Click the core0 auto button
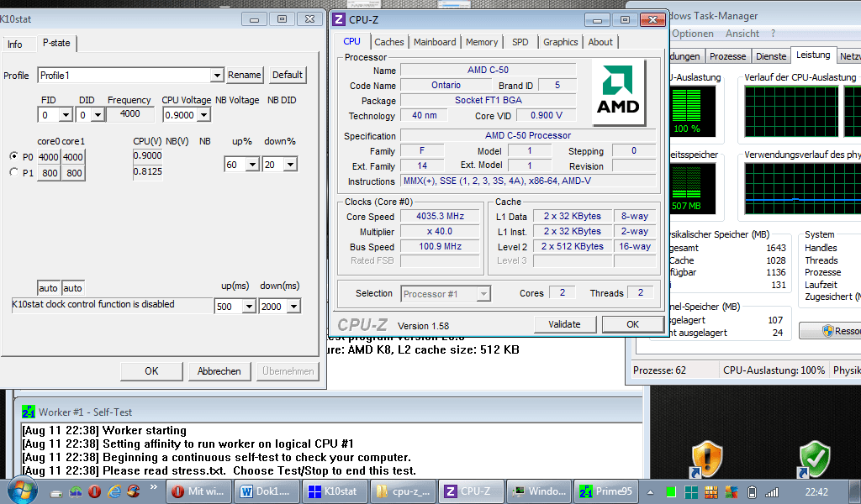The height and width of the screenshot is (504, 861). 48,288
